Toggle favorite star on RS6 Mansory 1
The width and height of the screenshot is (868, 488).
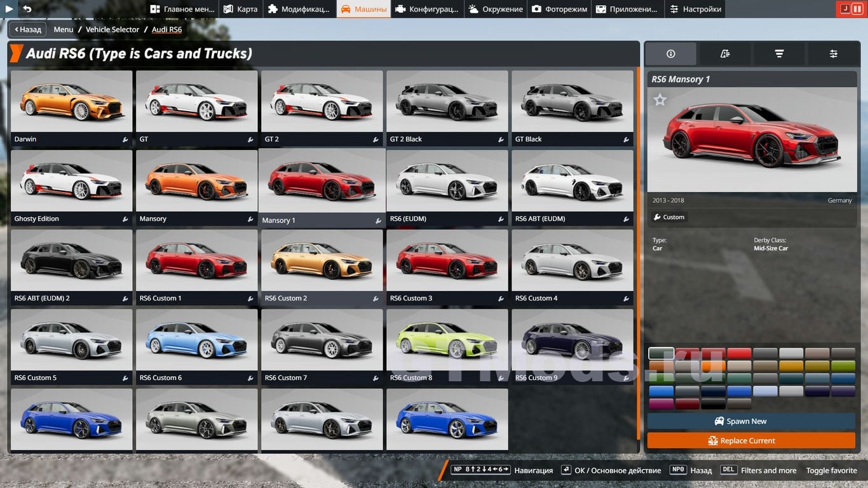tap(660, 100)
